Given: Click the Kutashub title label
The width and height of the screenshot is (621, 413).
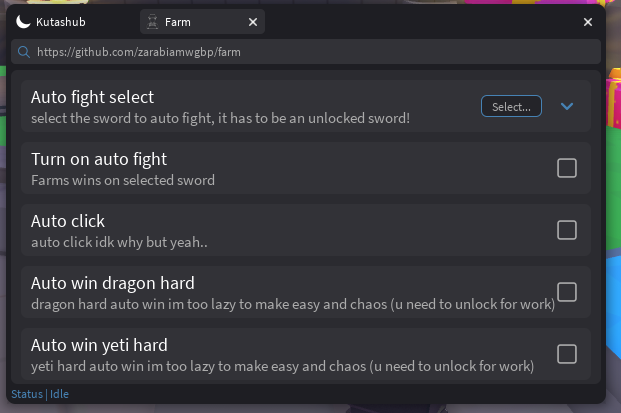Looking at the screenshot, I should [61, 22].
